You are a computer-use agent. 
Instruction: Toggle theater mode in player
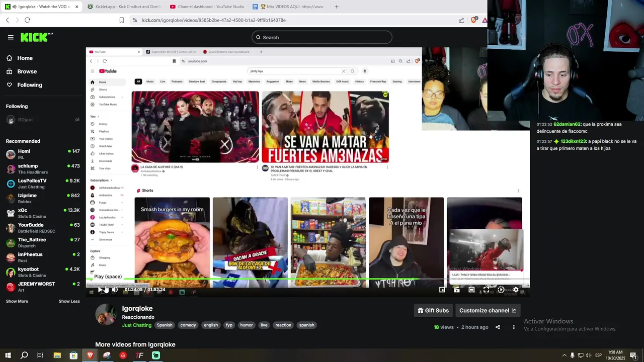tap(471, 290)
